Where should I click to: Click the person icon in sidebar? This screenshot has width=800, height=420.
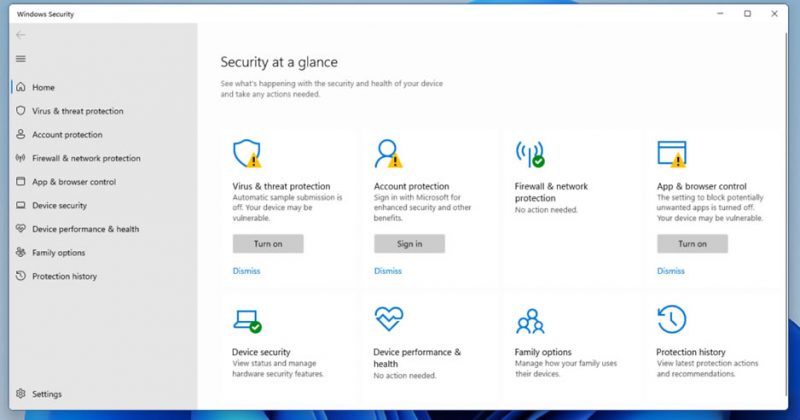click(20, 134)
